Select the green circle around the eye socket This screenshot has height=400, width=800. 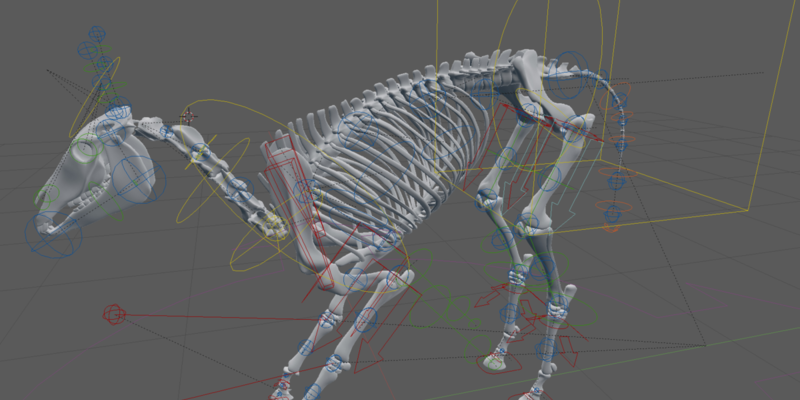pyautogui.click(x=85, y=150)
